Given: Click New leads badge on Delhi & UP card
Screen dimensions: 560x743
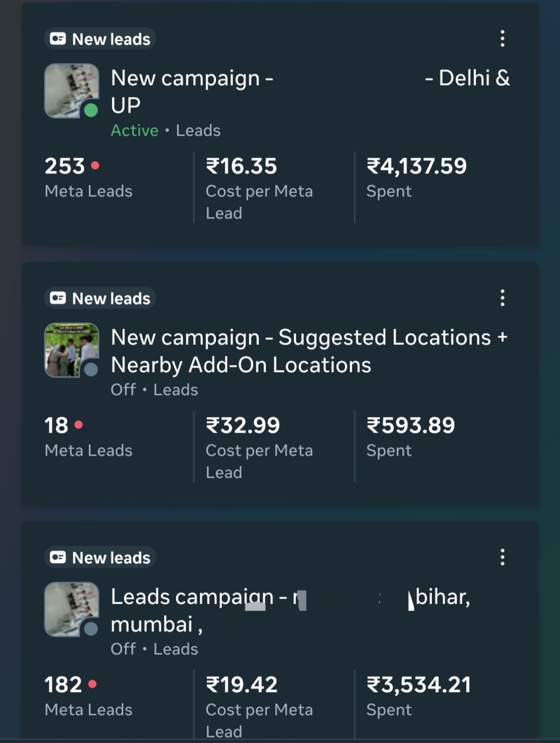Looking at the screenshot, I should 100,39.
